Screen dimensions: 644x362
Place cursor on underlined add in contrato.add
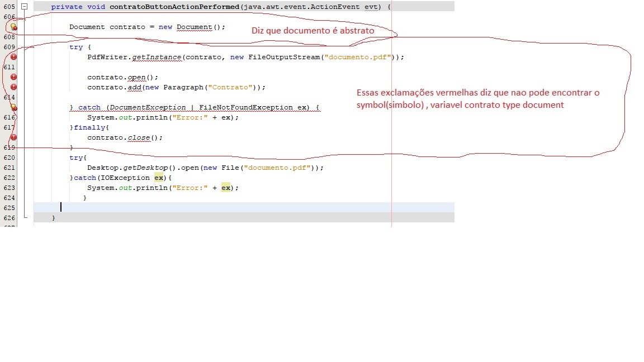pyautogui.click(x=134, y=87)
